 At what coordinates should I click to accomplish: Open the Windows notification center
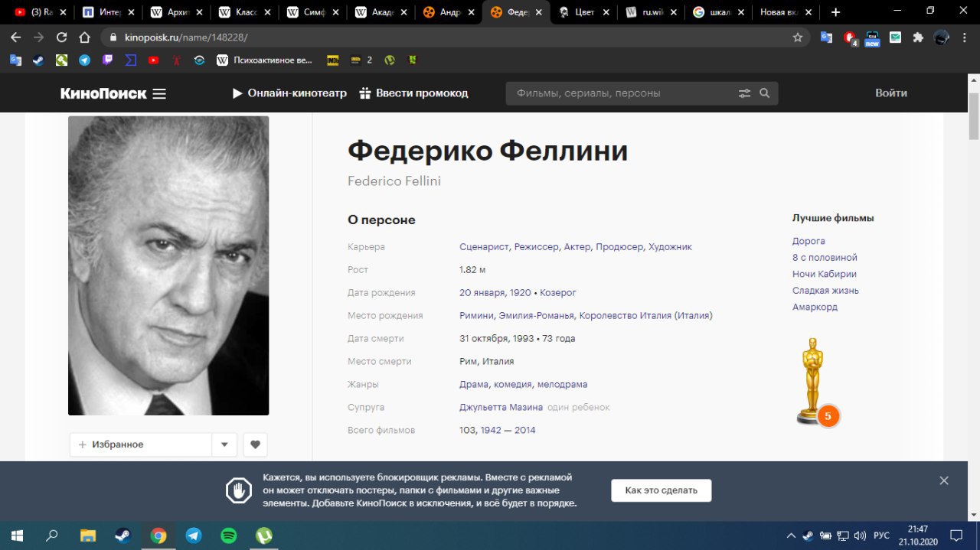click(x=955, y=535)
